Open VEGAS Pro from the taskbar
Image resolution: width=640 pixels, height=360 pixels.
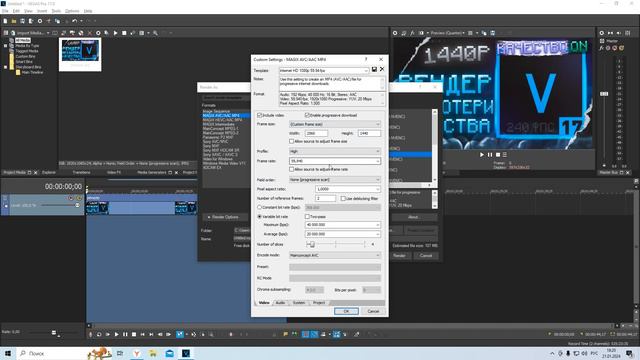[x=186, y=353]
